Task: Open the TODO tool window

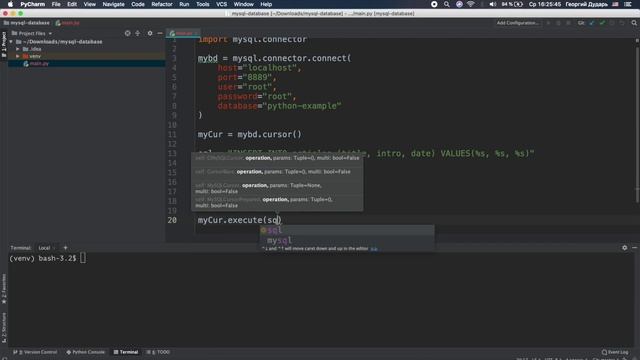Action: tap(158, 352)
